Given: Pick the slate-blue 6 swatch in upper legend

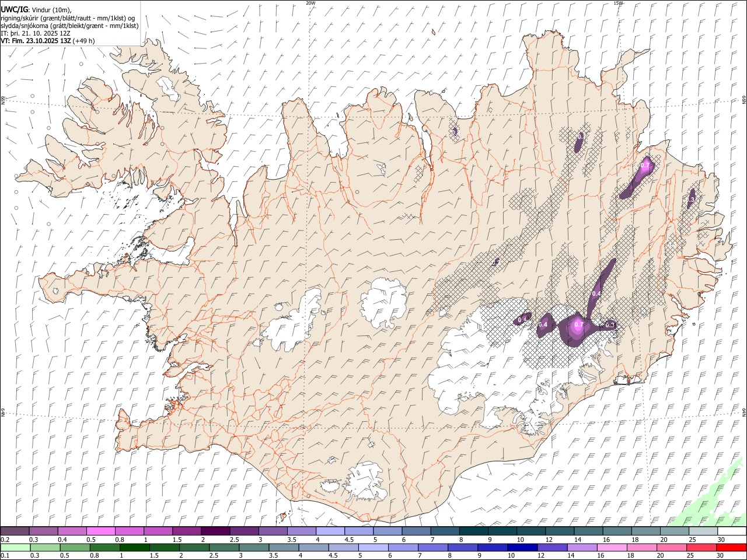Looking at the screenshot, I should coord(417,531).
